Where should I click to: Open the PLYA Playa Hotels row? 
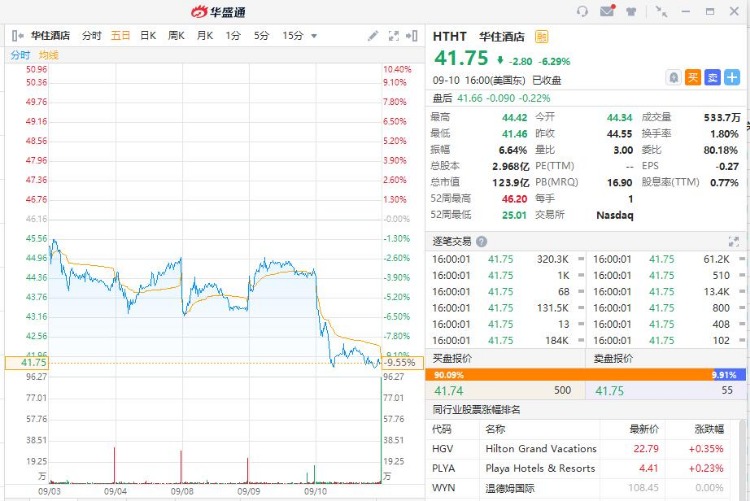(578, 468)
